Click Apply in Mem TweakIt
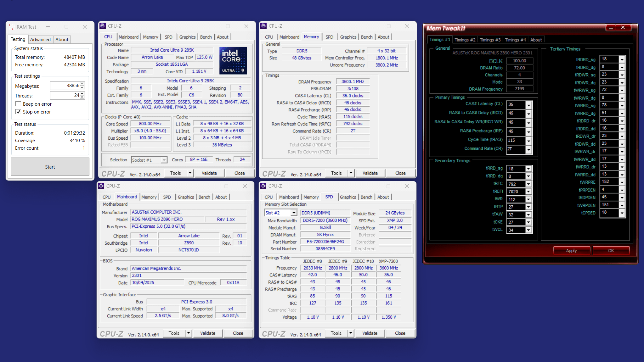644x362 pixels. pyautogui.click(x=571, y=251)
